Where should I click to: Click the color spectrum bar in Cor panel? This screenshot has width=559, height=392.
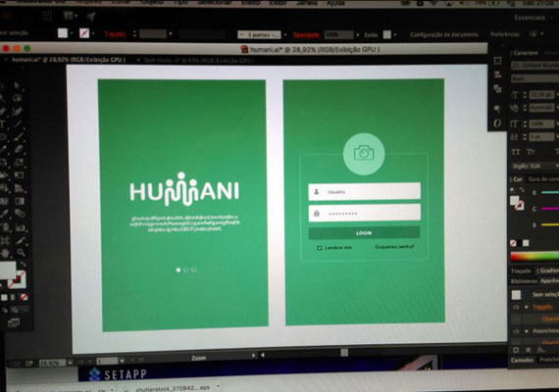(534, 257)
